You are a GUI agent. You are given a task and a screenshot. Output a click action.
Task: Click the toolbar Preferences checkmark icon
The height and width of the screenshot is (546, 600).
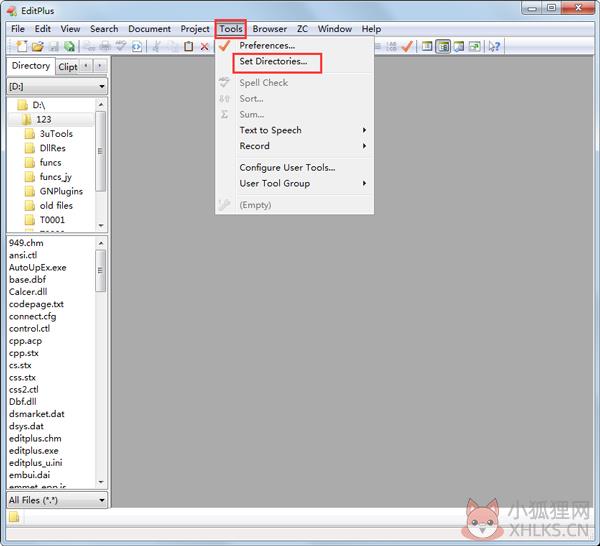(407, 47)
